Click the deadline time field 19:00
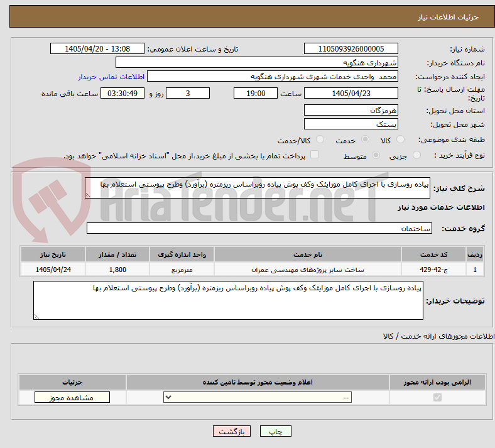The height and width of the screenshot is (448, 495). [x=256, y=93]
